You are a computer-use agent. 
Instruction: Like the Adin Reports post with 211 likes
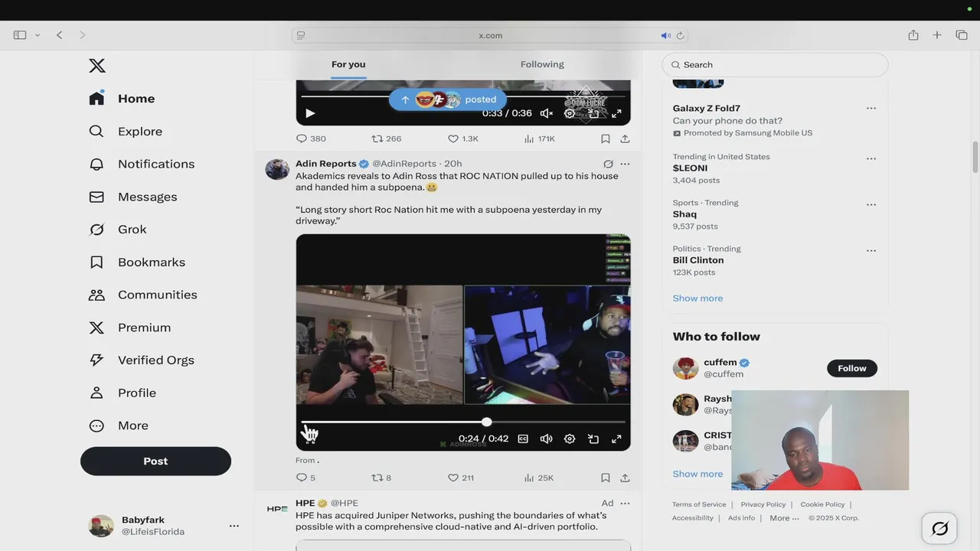[461, 478]
